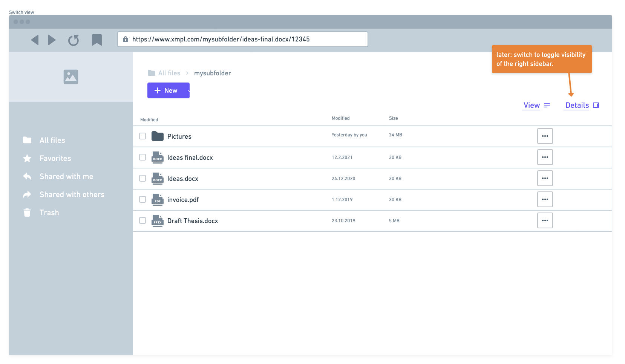625x364 pixels.
Task: Open the Pictures folder name
Action: (179, 136)
